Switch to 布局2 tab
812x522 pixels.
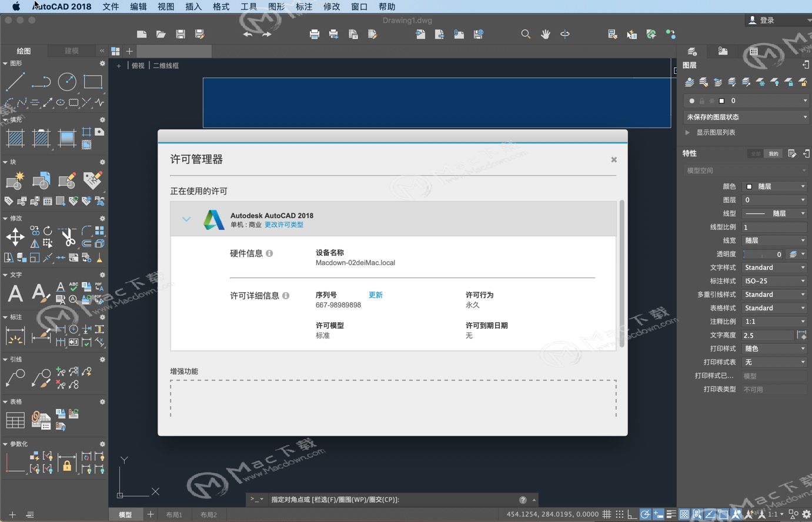209,514
